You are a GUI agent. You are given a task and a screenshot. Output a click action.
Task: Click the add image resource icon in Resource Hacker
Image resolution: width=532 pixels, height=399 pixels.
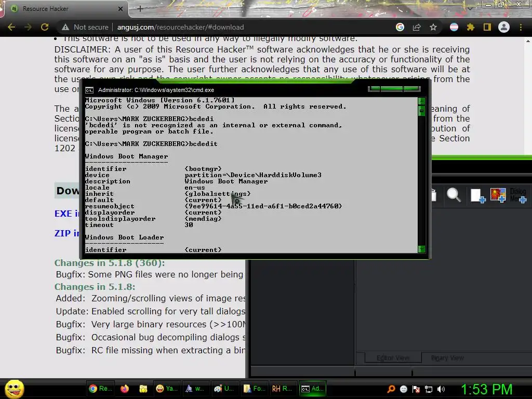point(498,195)
